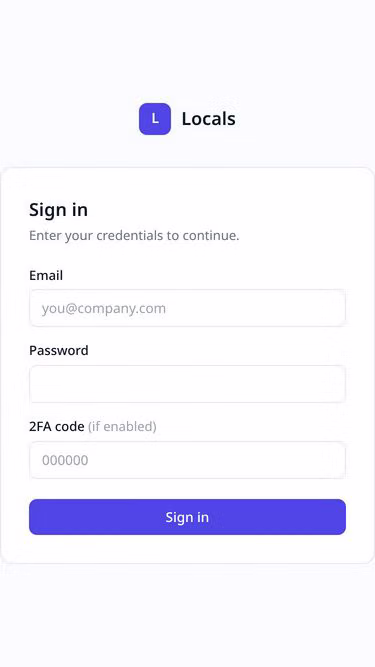Click the 2FA code label

[57, 426]
